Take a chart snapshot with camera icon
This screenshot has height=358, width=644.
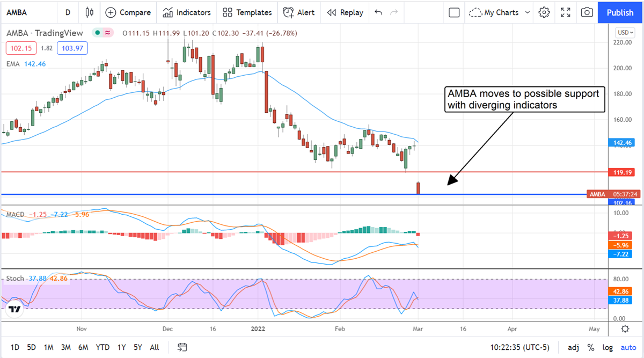coord(587,12)
